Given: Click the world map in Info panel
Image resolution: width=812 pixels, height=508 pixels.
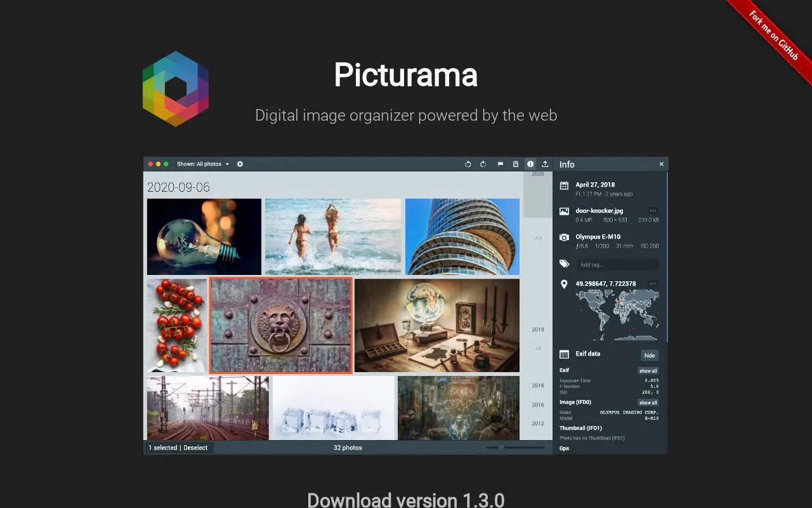Looking at the screenshot, I should pyautogui.click(x=617, y=315).
